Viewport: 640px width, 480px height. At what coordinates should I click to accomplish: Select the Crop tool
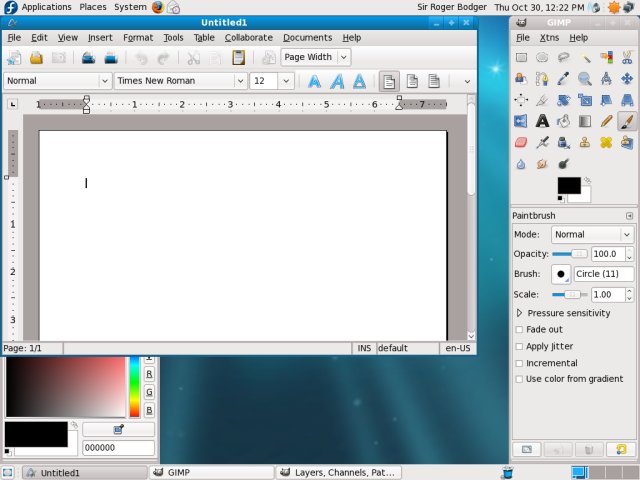point(542,100)
